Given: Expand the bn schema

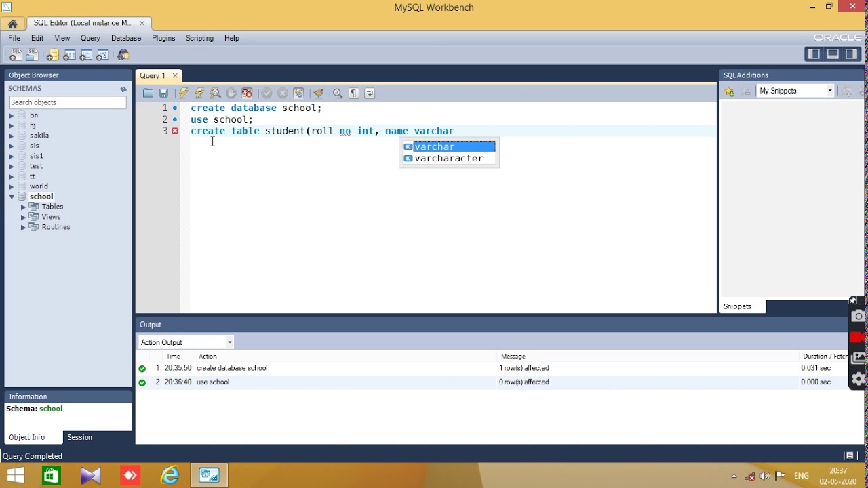Looking at the screenshot, I should (x=11, y=115).
